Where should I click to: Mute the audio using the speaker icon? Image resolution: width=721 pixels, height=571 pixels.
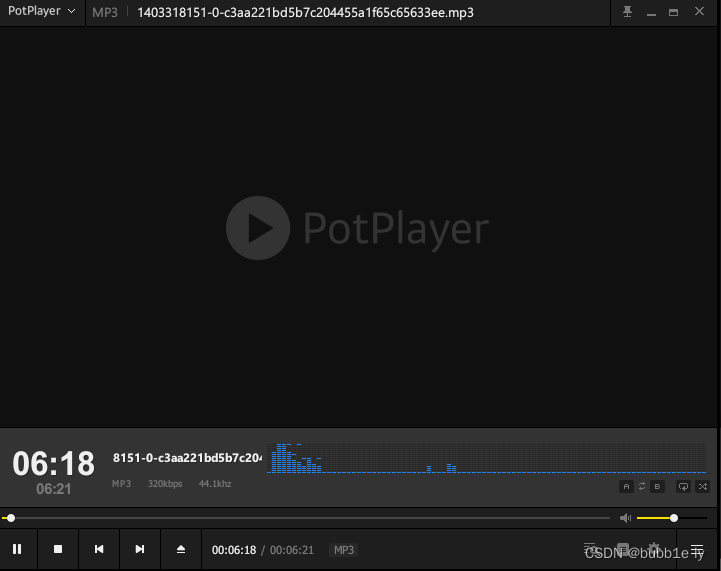point(625,518)
